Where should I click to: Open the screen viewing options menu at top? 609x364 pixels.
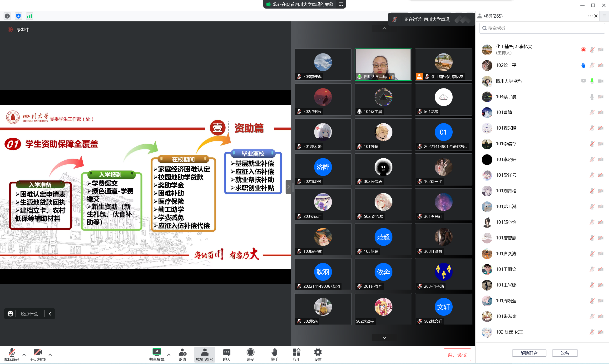point(341,4)
